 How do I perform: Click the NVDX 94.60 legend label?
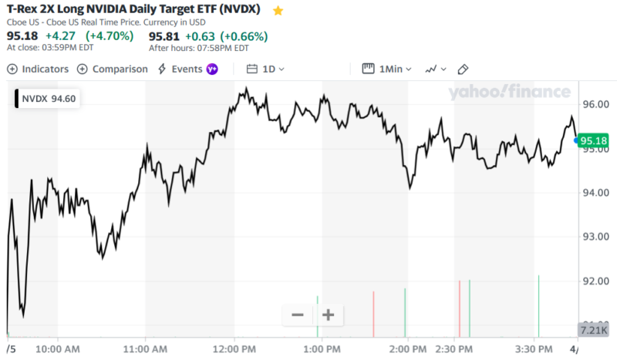[49, 98]
